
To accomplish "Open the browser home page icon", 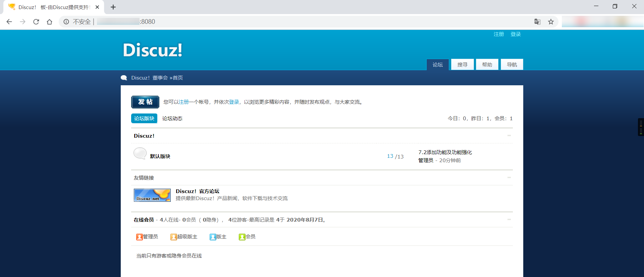I will 49,22.
